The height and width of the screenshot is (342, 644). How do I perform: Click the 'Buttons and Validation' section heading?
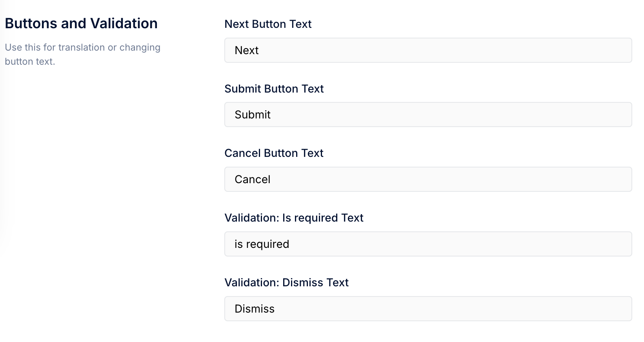[81, 23]
